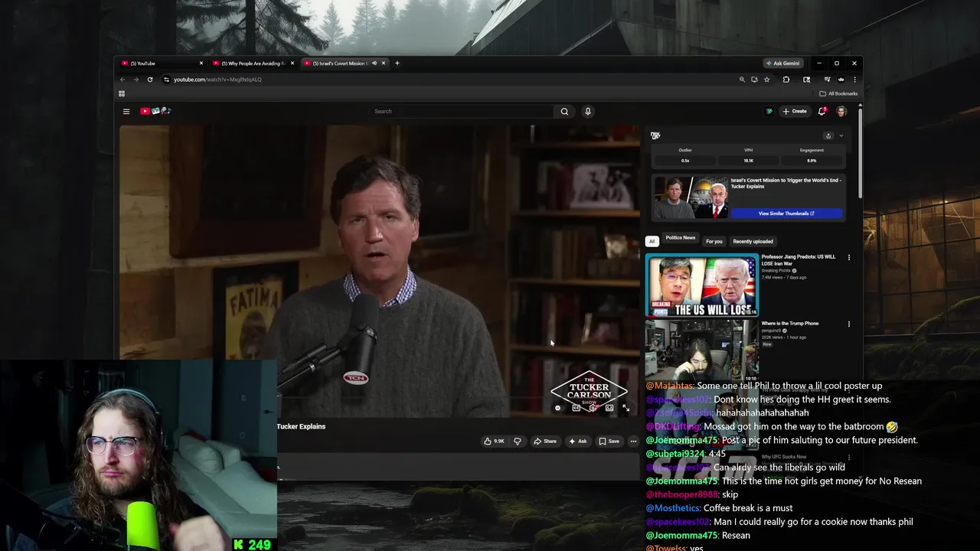Open options for Where is the Trump Phone

[x=848, y=324]
